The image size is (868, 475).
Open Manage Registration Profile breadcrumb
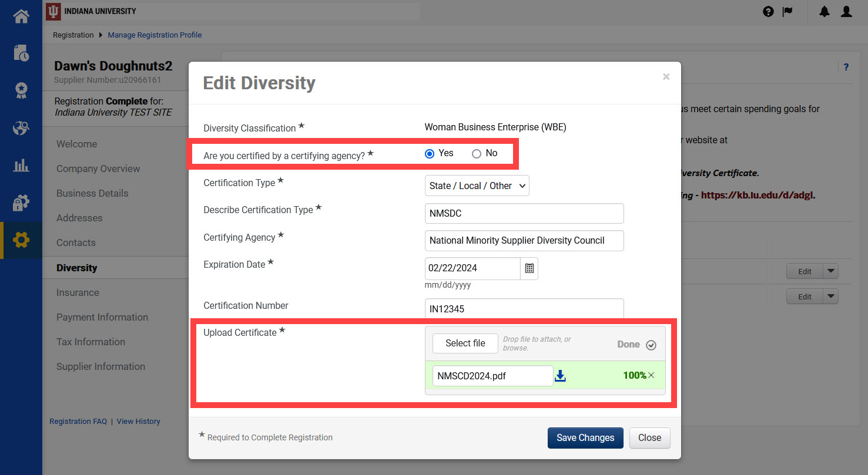155,35
